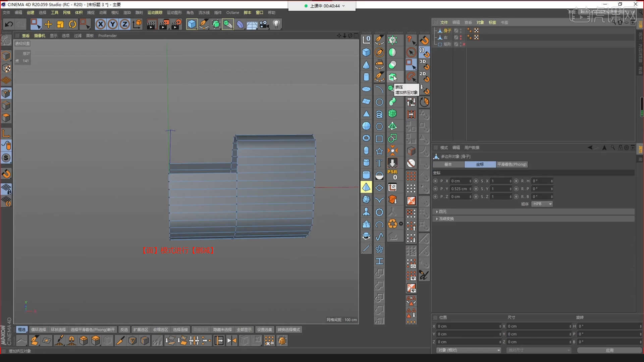Toggle visibility dots for 右 object

click(461, 37)
